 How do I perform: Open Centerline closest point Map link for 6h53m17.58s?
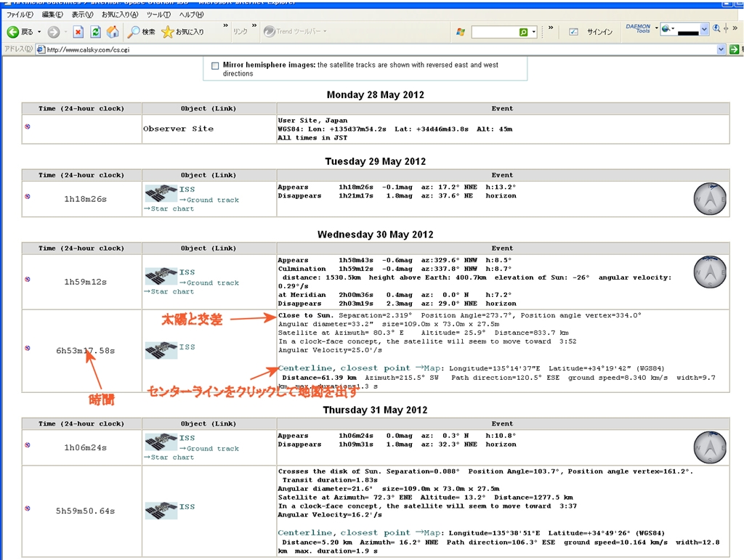tap(360, 368)
